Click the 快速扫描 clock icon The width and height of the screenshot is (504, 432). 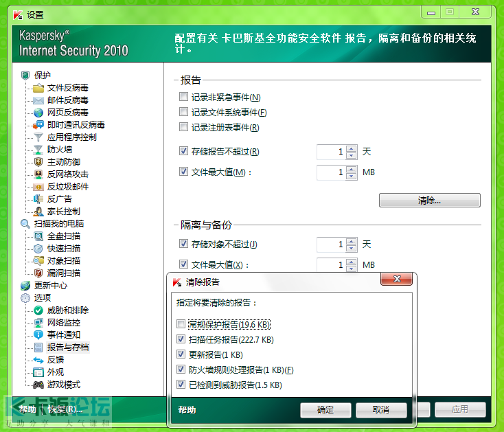(38, 249)
